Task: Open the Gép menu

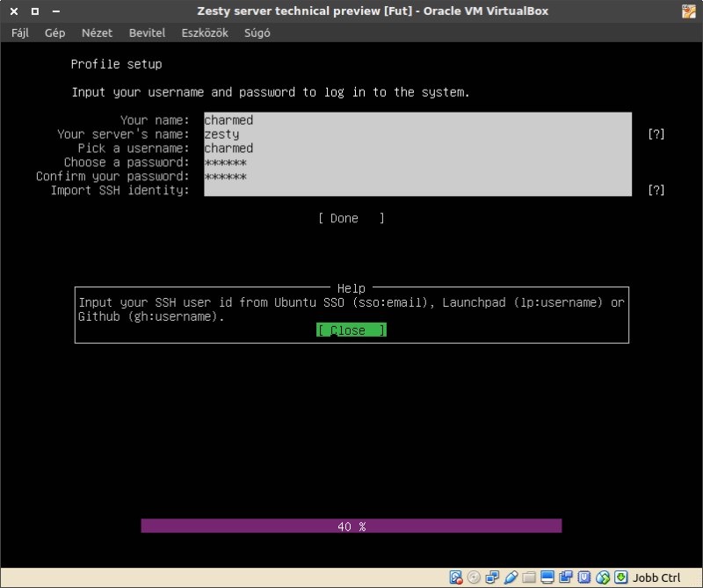Action: click(x=54, y=33)
